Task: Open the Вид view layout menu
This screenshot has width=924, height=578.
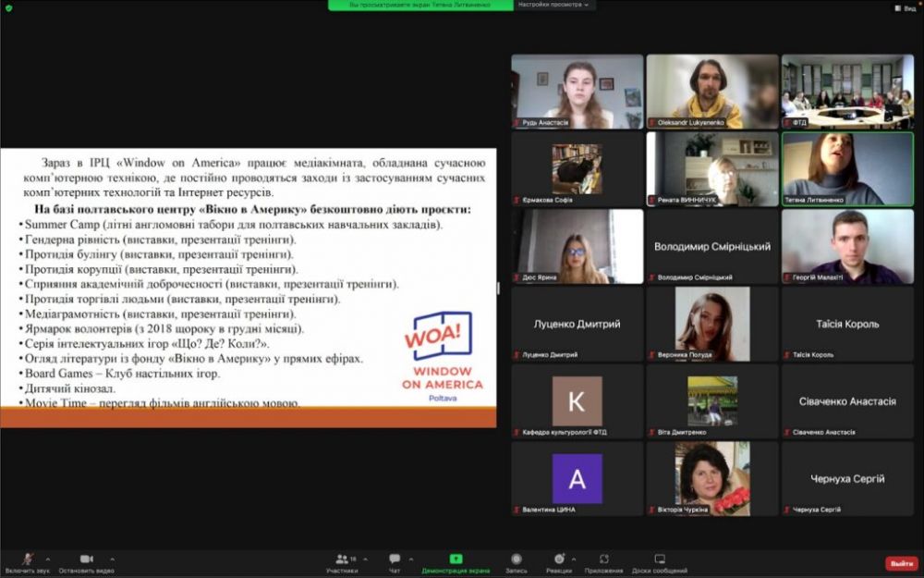Action: tap(904, 7)
